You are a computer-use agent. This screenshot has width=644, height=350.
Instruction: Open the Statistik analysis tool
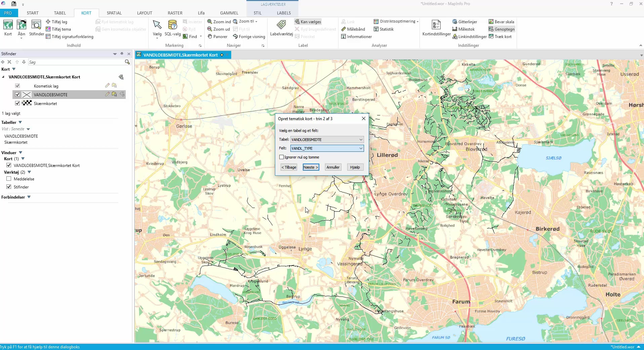pyautogui.click(x=384, y=29)
